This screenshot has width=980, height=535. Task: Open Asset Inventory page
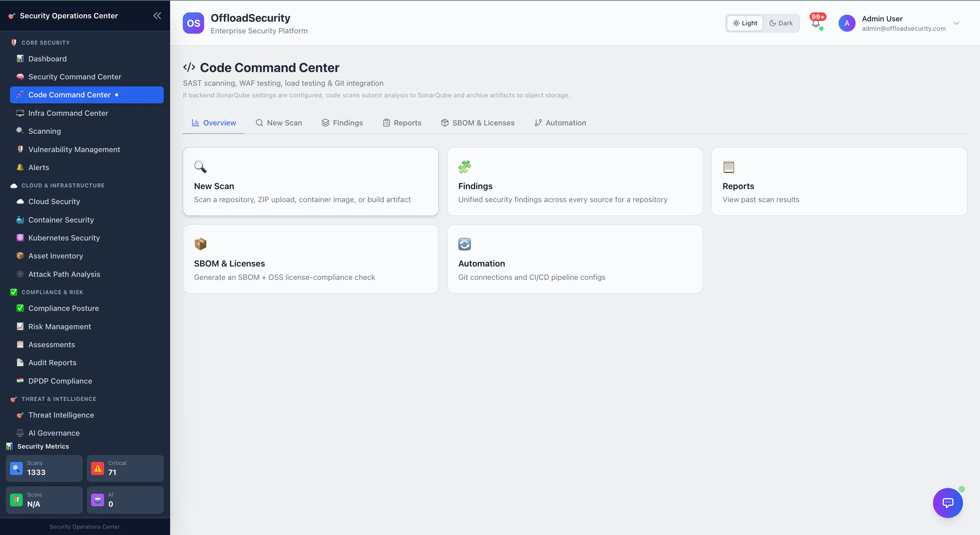[x=87, y=256]
